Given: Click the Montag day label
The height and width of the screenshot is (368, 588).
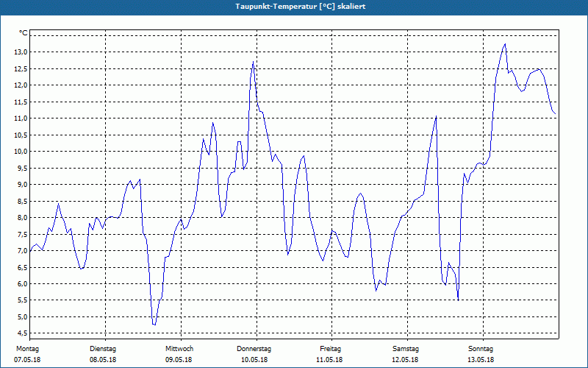Looking at the screenshot, I should tap(27, 349).
